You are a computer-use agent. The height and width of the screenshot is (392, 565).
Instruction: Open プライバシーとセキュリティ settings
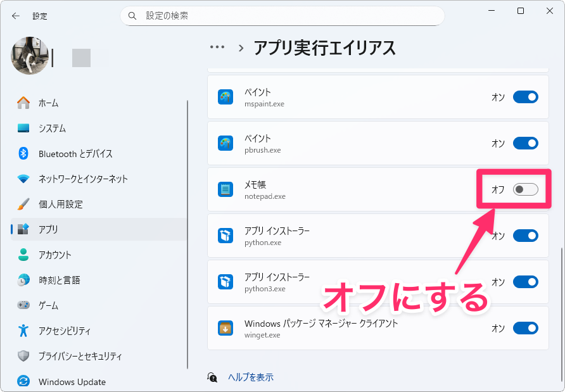pyautogui.click(x=99, y=356)
